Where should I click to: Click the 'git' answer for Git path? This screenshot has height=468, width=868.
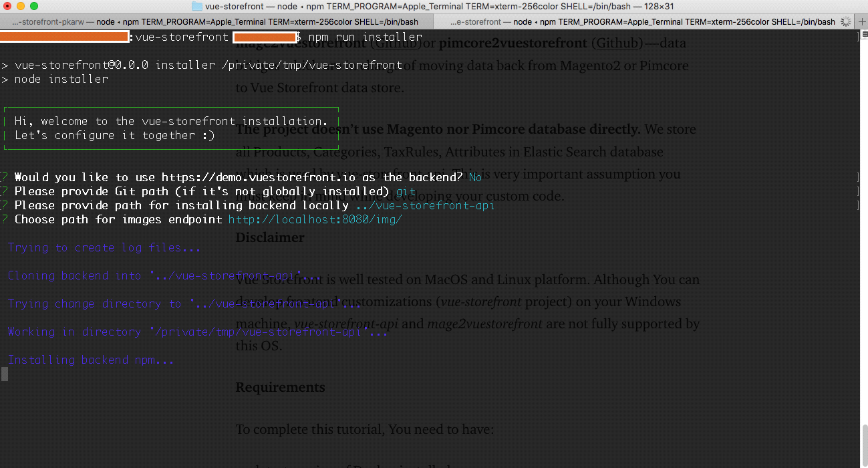pos(406,191)
